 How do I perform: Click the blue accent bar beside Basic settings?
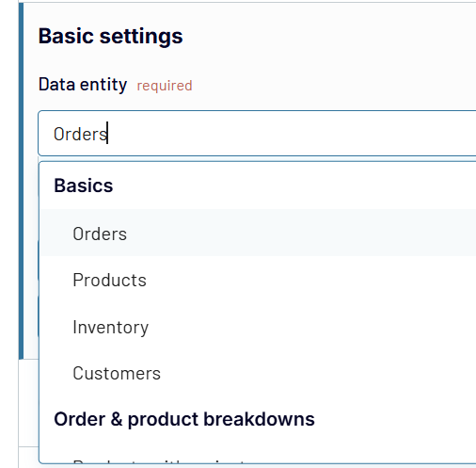[x=21, y=181]
